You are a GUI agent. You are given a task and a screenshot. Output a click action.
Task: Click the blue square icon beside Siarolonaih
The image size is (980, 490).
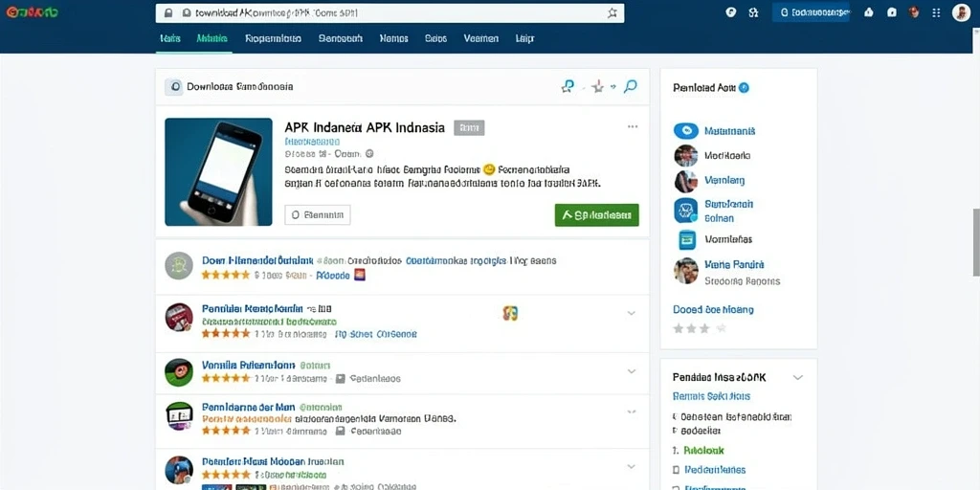click(685, 211)
